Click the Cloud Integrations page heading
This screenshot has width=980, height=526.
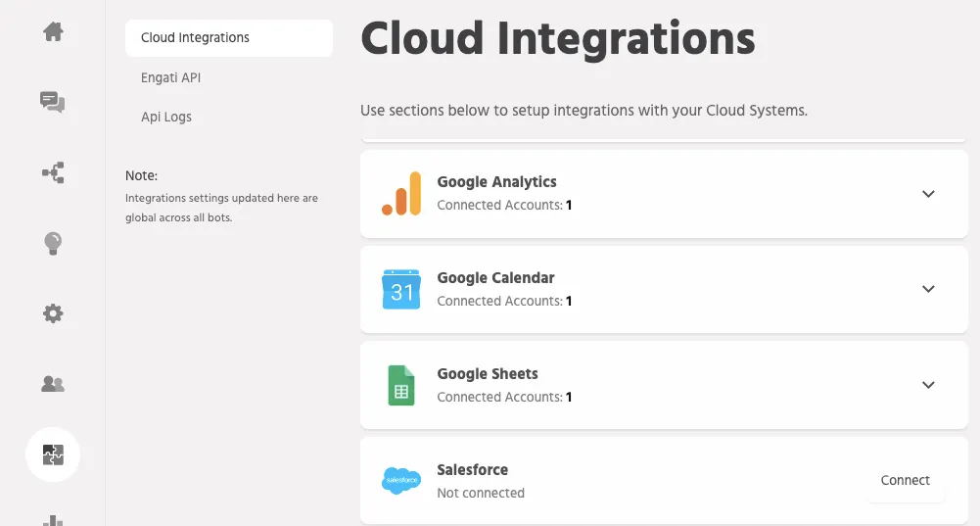click(x=558, y=39)
